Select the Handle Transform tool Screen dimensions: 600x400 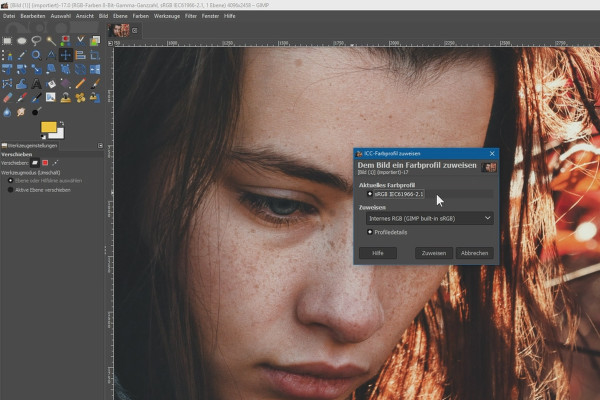coord(65,69)
